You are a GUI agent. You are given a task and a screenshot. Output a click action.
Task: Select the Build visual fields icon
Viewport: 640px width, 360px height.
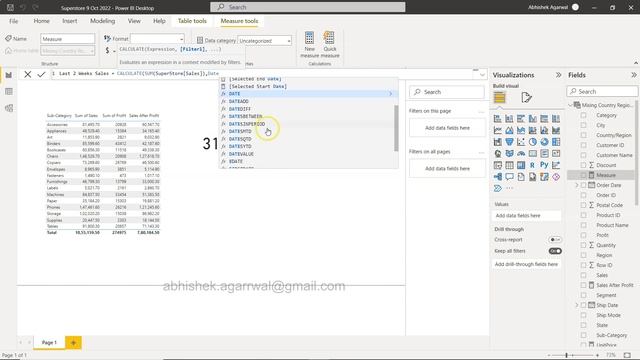500,98
